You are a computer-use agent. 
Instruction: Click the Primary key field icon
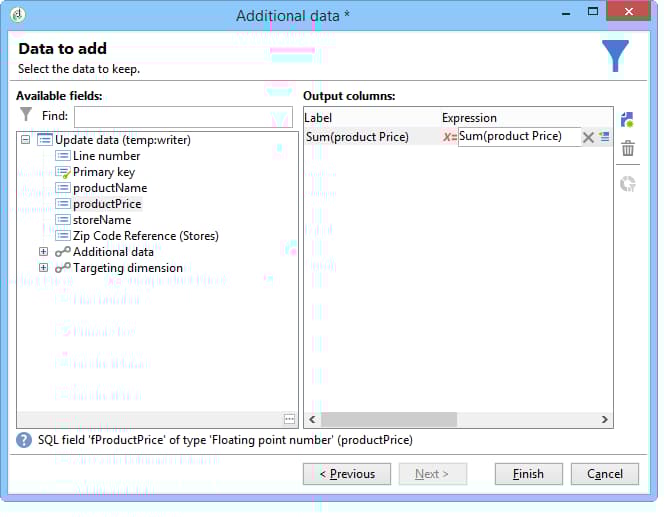63,172
